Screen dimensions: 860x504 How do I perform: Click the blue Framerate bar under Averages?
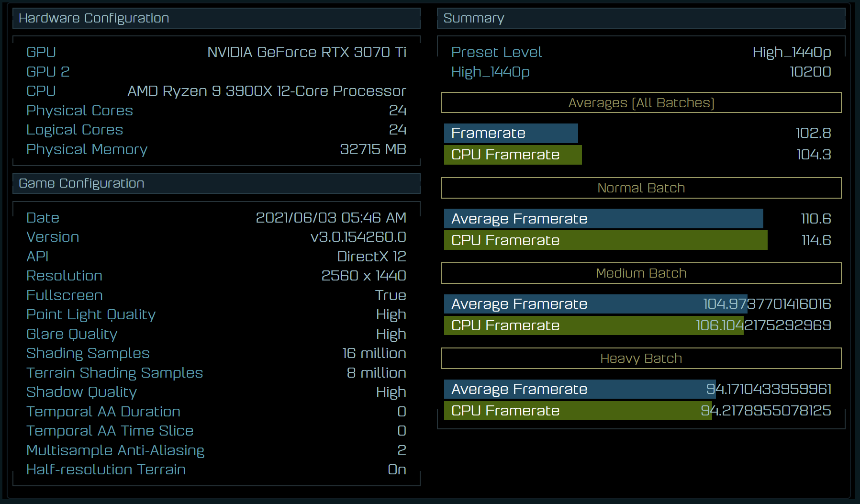pyautogui.click(x=511, y=133)
